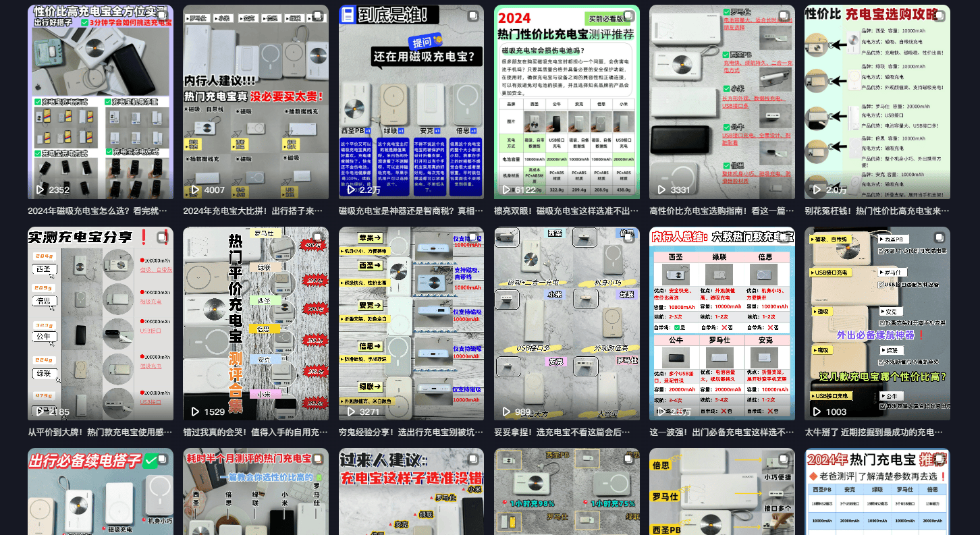Open the '耗时半个月测评的热门充电宝' cover image
Screen dimensions: 980x535
pos(256,492)
